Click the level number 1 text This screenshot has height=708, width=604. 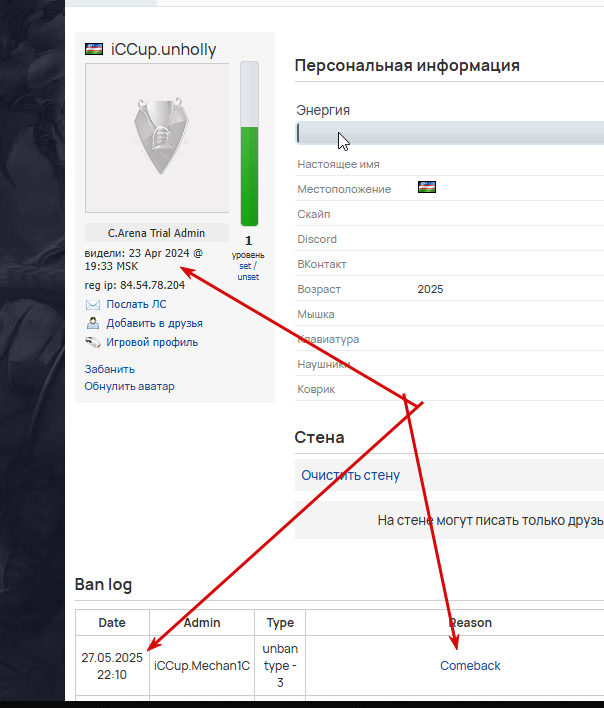[x=248, y=241]
